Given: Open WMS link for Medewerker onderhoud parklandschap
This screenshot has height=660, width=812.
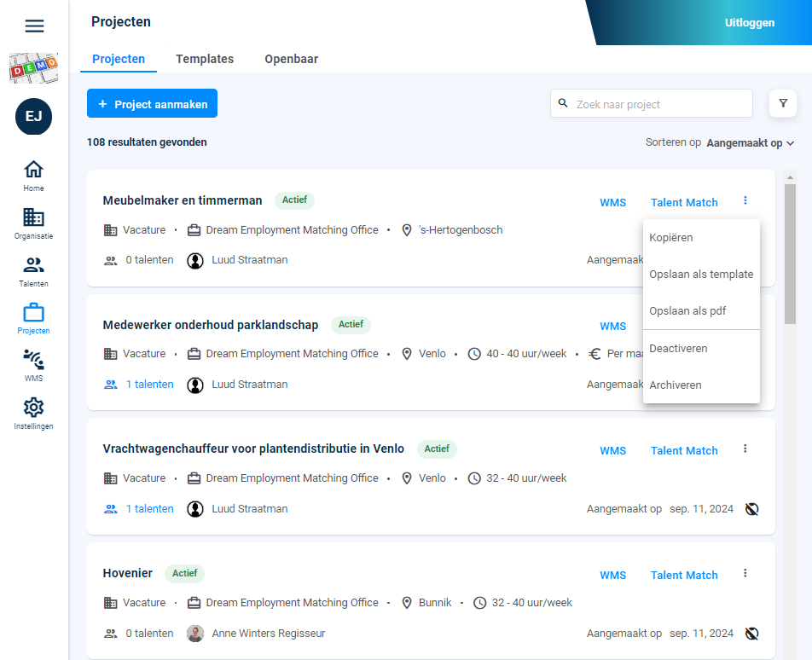Looking at the screenshot, I should (x=612, y=326).
